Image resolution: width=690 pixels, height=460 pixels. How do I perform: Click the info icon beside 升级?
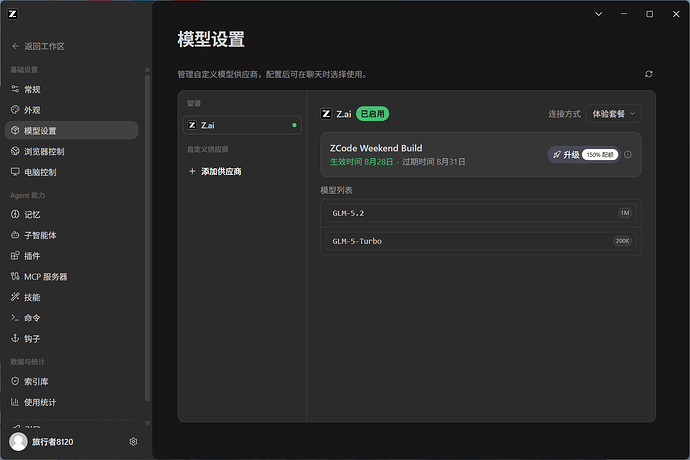[x=628, y=155]
